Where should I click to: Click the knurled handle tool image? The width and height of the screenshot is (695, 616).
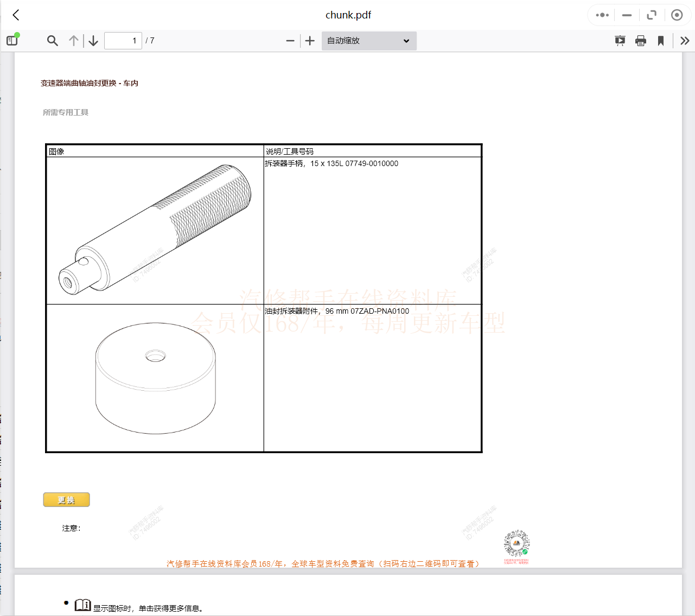coord(155,230)
